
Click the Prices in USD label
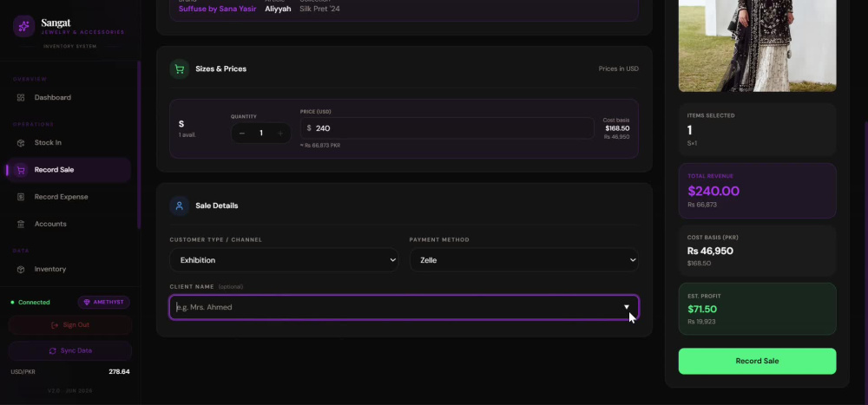click(618, 69)
